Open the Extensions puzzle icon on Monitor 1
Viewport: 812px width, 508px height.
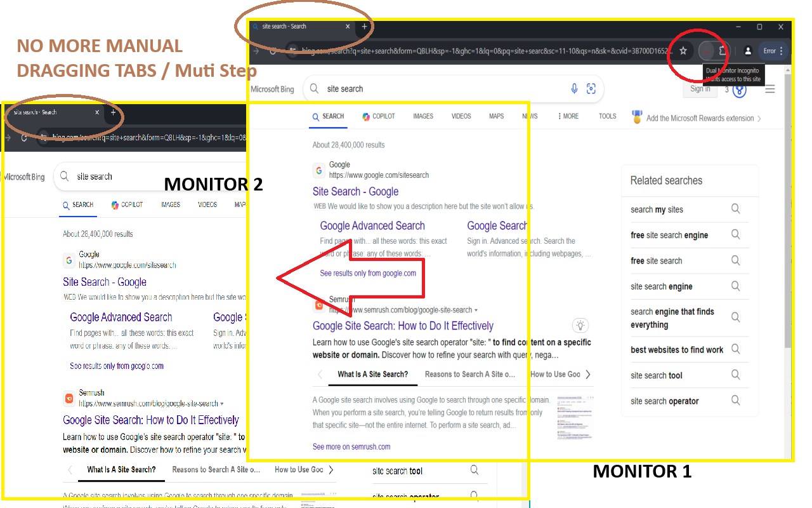[x=722, y=51]
